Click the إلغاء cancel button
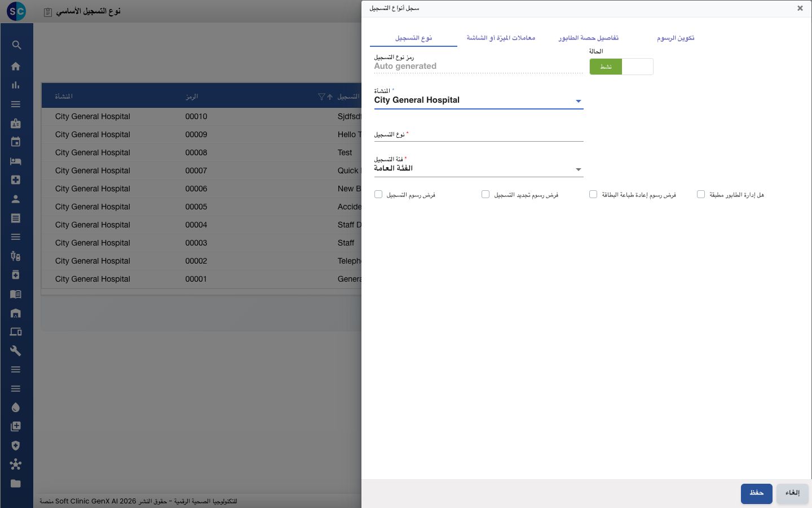 (792, 493)
